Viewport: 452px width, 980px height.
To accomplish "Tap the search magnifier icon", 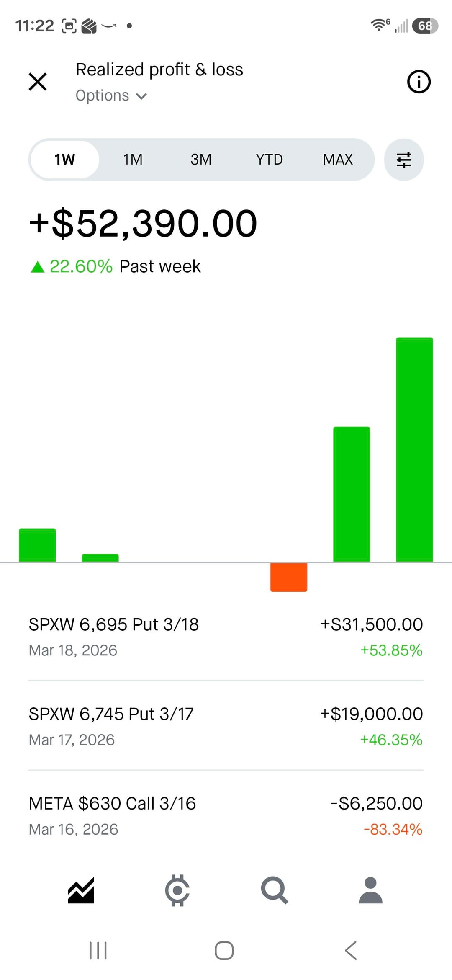I will [x=274, y=890].
